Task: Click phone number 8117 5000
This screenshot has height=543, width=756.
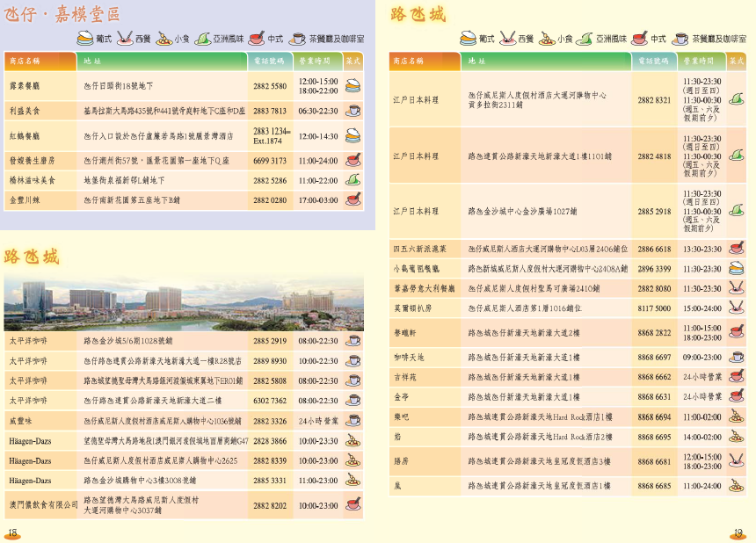Action: [x=654, y=308]
